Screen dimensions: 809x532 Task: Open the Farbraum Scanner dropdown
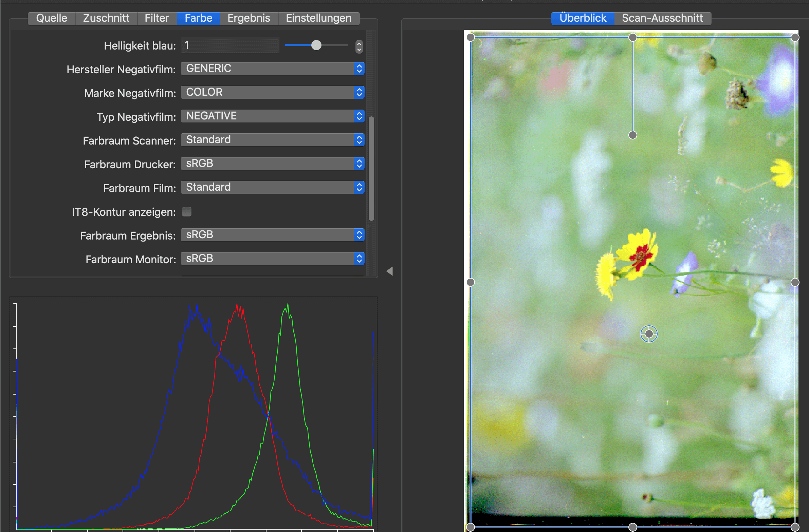pyautogui.click(x=273, y=140)
